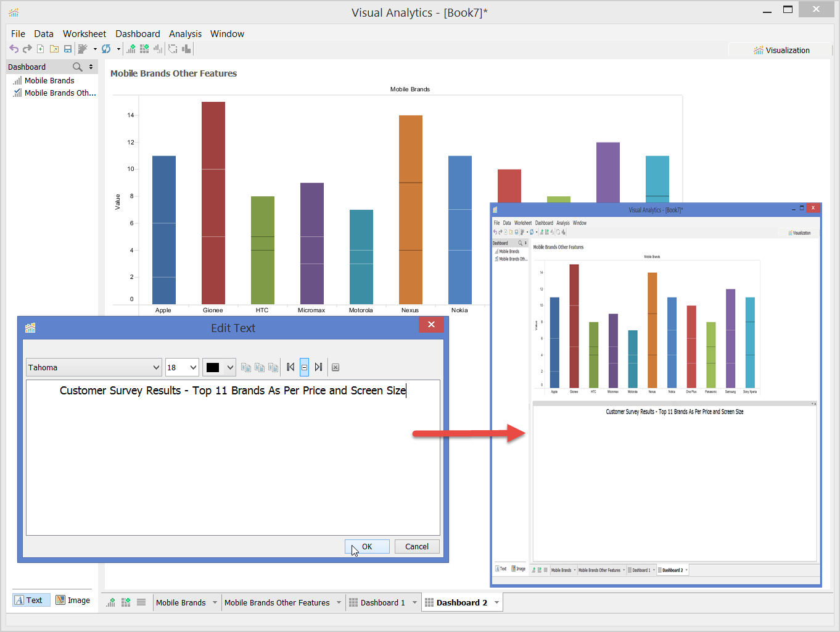Screen dimensions: 840x632
Task: Open a file using the folder icon
Action: coord(54,49)
